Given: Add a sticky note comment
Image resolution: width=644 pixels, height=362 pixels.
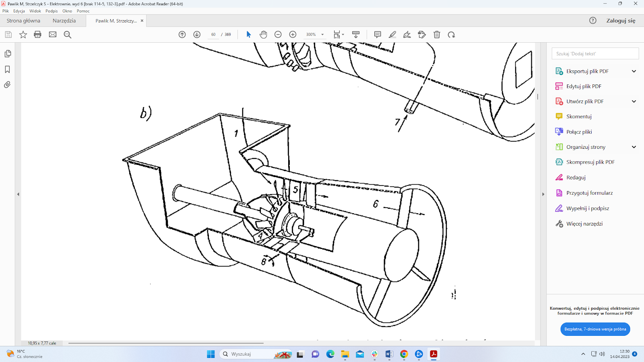Looking at the screenshot, I should point(377,35).
